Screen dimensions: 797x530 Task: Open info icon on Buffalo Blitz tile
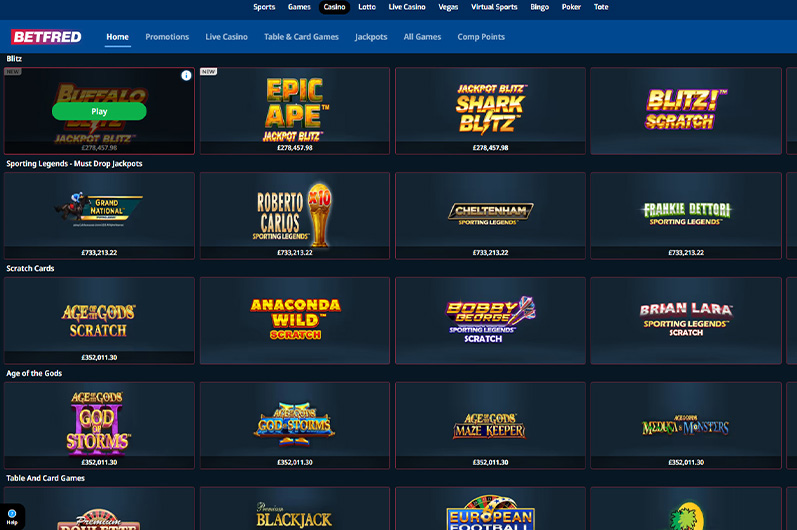click(x=186, y=75)
